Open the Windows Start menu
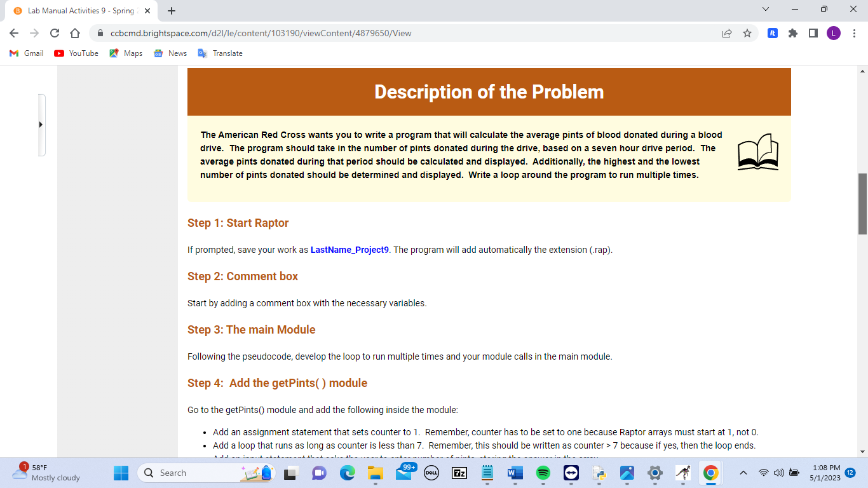868x488 pixels. [x=121, y=473]
